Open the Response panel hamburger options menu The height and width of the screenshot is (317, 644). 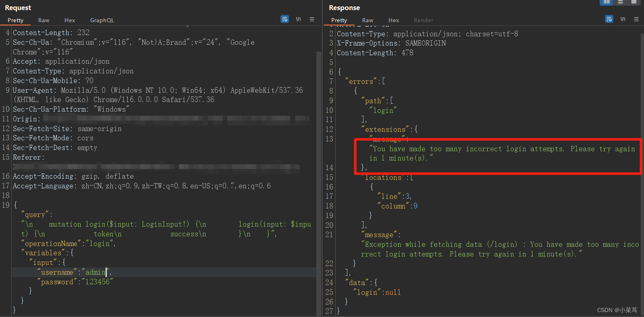(x=636, y=19)
